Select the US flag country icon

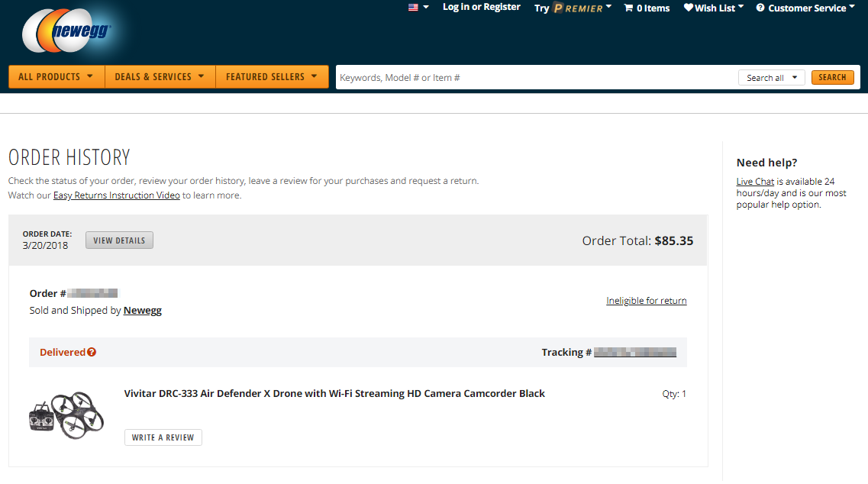click(x=413, y=8)
